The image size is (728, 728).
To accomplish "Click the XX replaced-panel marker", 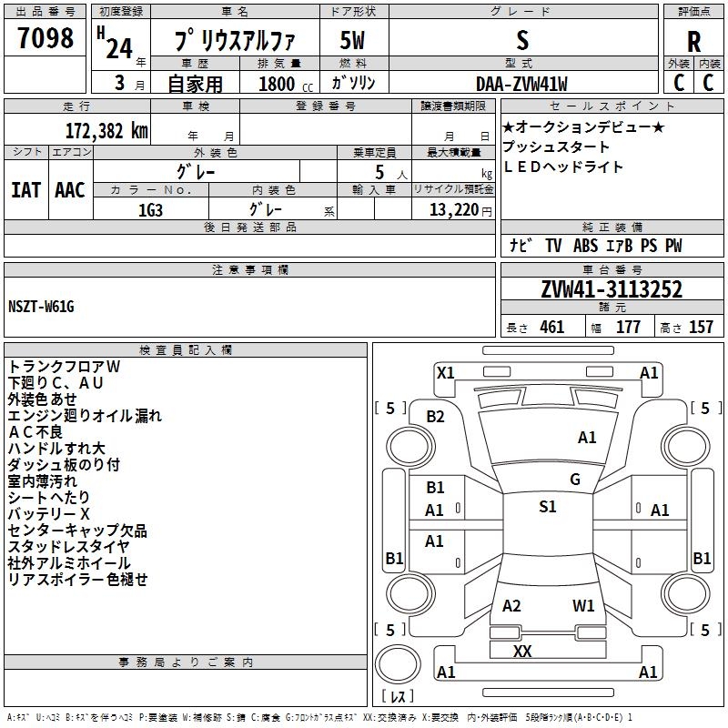I will click(522, 651).
